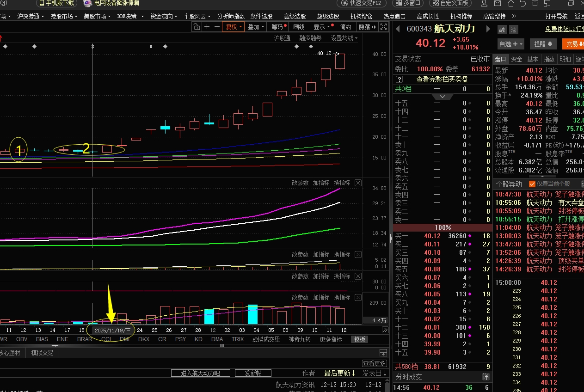Open 美股市场 menu dropdown
The image size is (584, 392).
pos(97,16)
